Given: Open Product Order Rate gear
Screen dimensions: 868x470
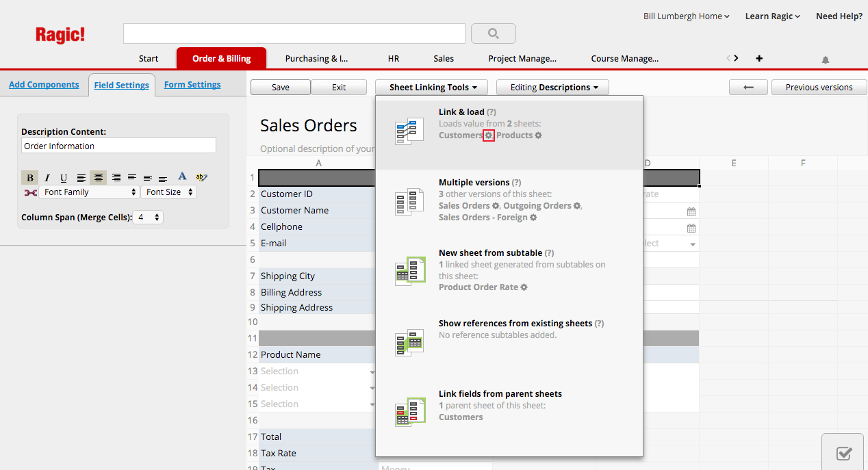Looking at the screenshot, I should click(x=524, y=287).
